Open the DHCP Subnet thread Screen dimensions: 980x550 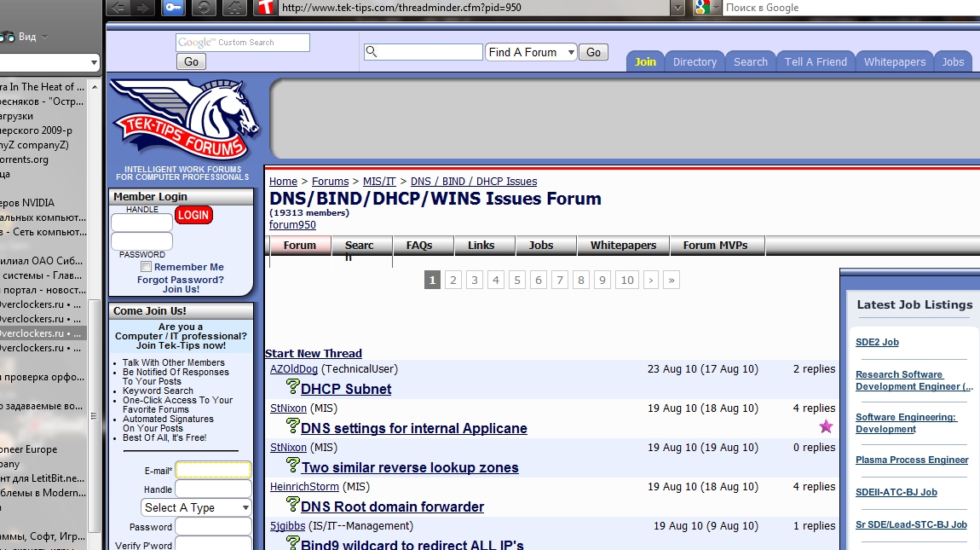(x=346, y=389)
